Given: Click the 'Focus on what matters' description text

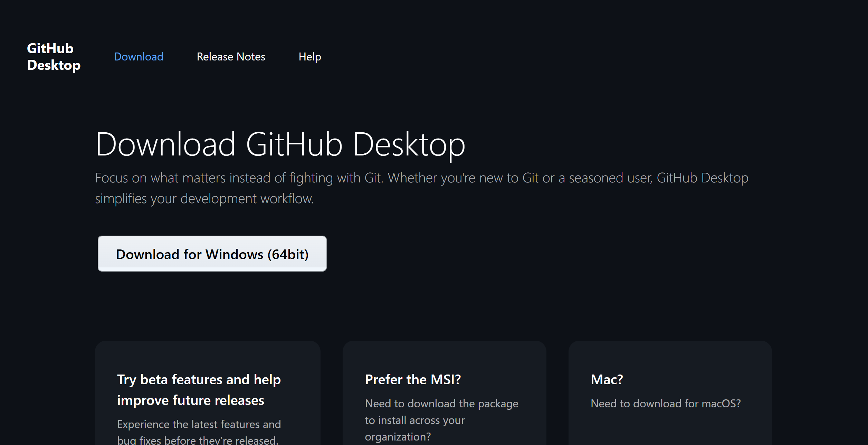Looking at the screenshot, I should click(x=422, y=188).
